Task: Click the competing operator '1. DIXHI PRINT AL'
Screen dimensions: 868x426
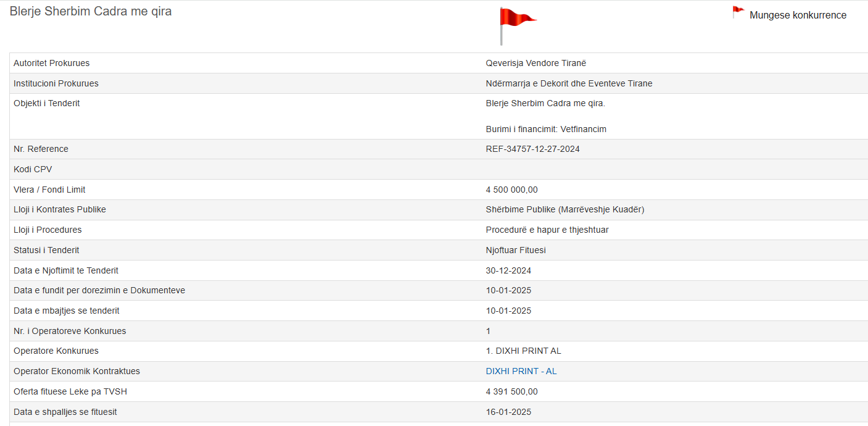Action: click(523, 351)
